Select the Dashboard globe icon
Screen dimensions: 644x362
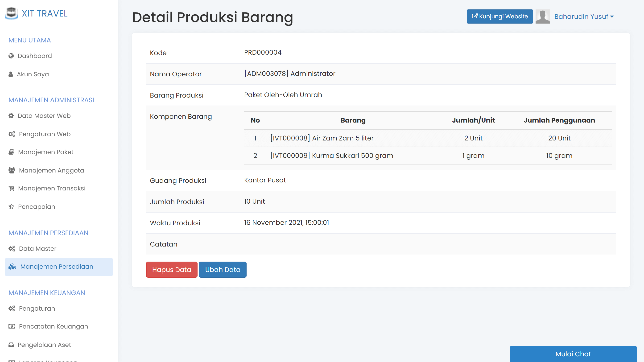pos(11,56)
